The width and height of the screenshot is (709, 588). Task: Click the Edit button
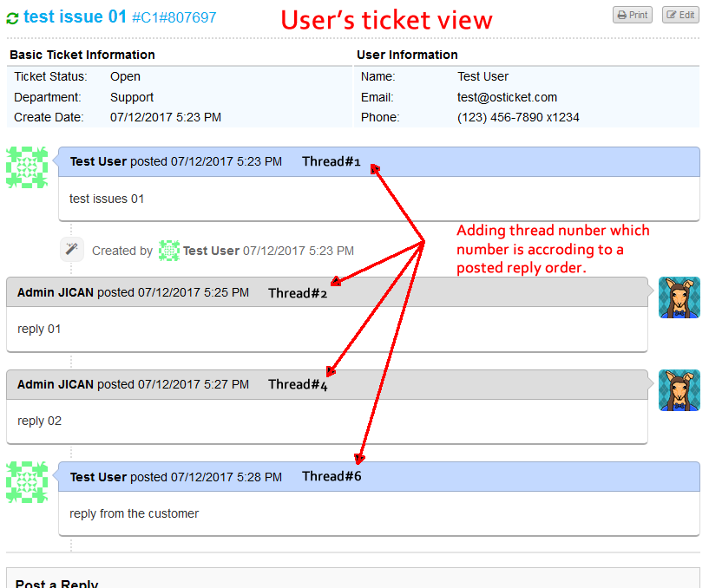680,14
